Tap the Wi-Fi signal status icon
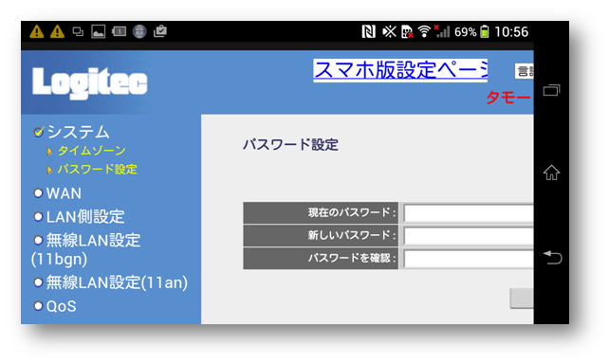Image resolution: width=609 pixels, height=364 pixels. coord(424,31)
